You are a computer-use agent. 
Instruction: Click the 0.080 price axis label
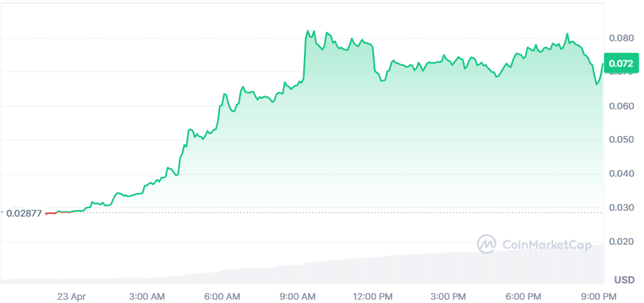pyautogui.click(x=620, y=38)
